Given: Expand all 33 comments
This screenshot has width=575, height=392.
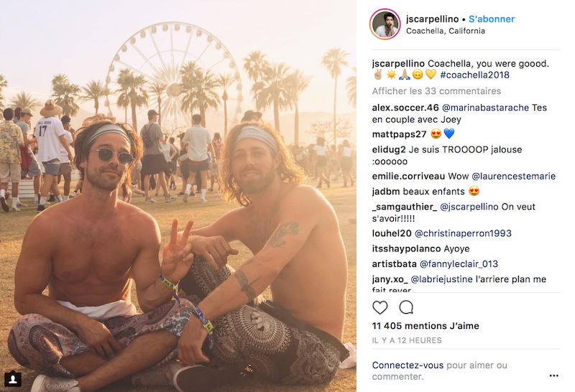Looking at the screenshot, I should pyautogui.click(x=436, y=91).
